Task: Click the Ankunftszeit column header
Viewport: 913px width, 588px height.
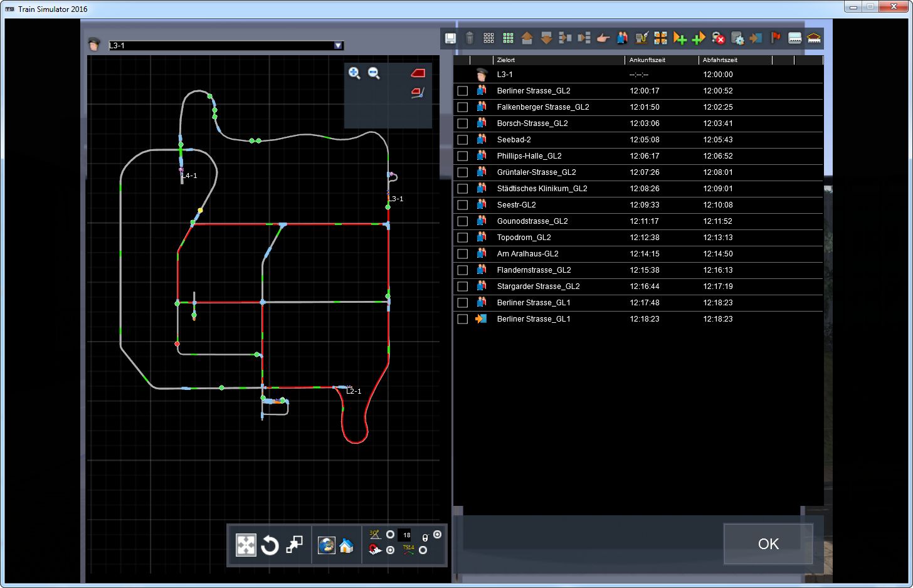Action: 647,60
